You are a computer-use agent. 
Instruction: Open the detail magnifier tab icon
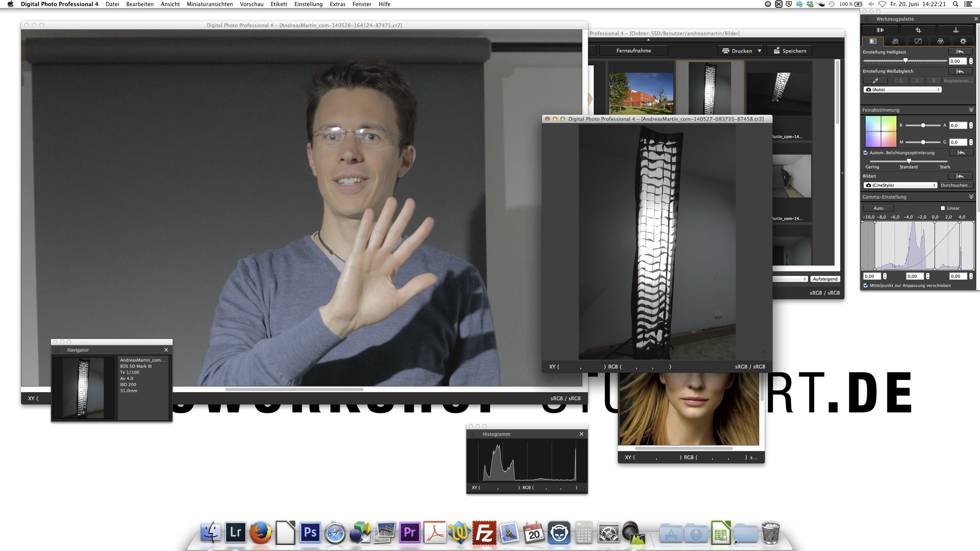click(x=895, y=41)
